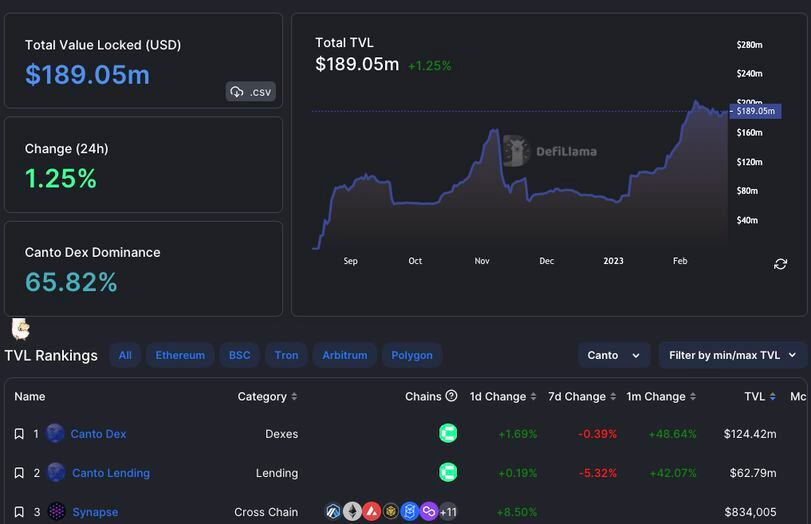Viewport: 811px width, 524px height.
Task: Select the BSC chain filter tab
Action: point(239,355)
